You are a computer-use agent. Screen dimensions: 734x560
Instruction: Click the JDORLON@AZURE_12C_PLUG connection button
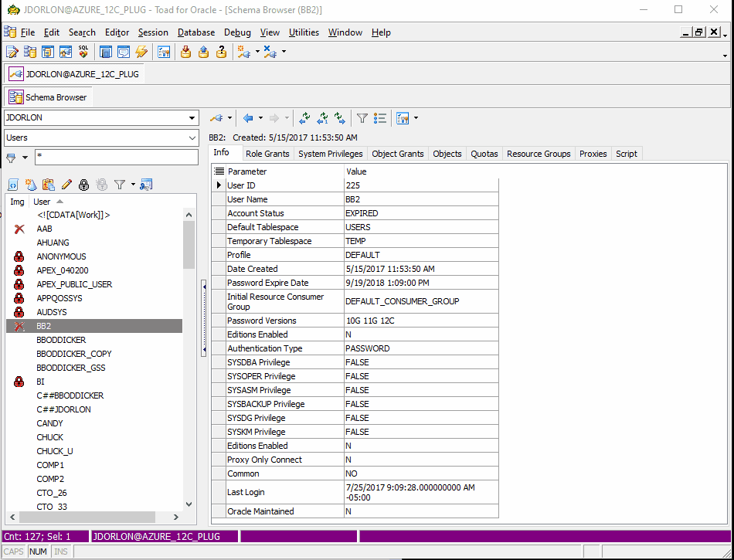[74, 74]
